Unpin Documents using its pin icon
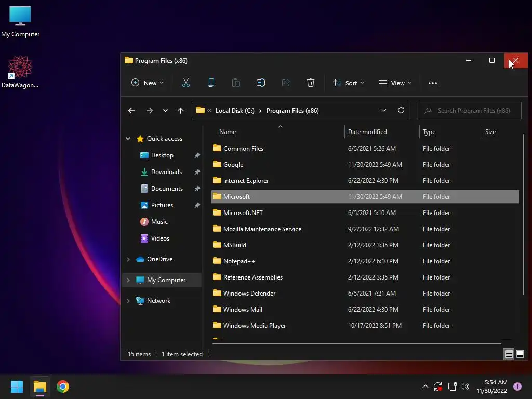532x399 pixels. coord(197,189)
